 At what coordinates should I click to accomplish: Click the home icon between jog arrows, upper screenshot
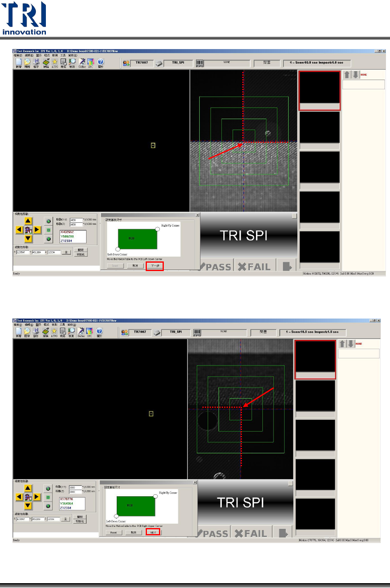click(28, 230)
